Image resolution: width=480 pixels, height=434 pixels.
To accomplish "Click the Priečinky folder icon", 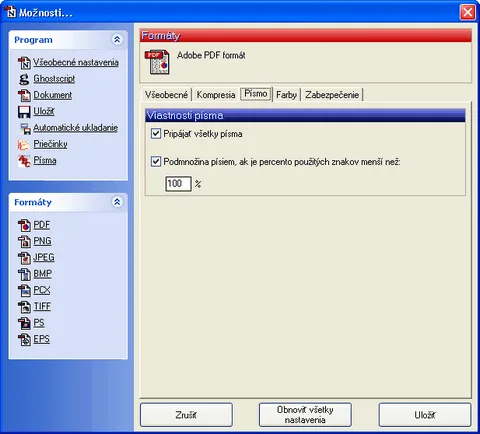I will 24,144.
